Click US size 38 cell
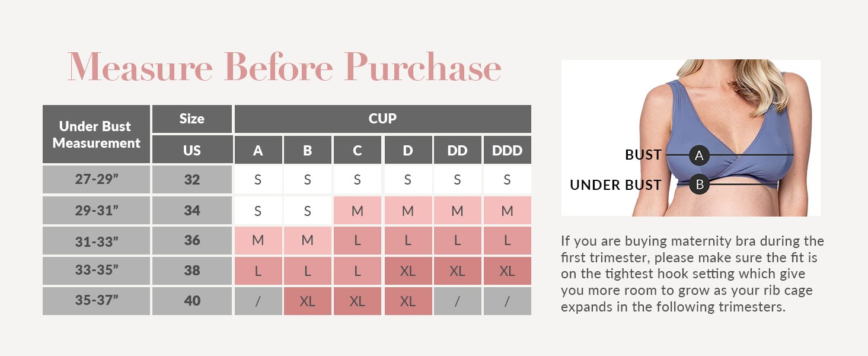This screenshot has height=356, width=868. 192,271
